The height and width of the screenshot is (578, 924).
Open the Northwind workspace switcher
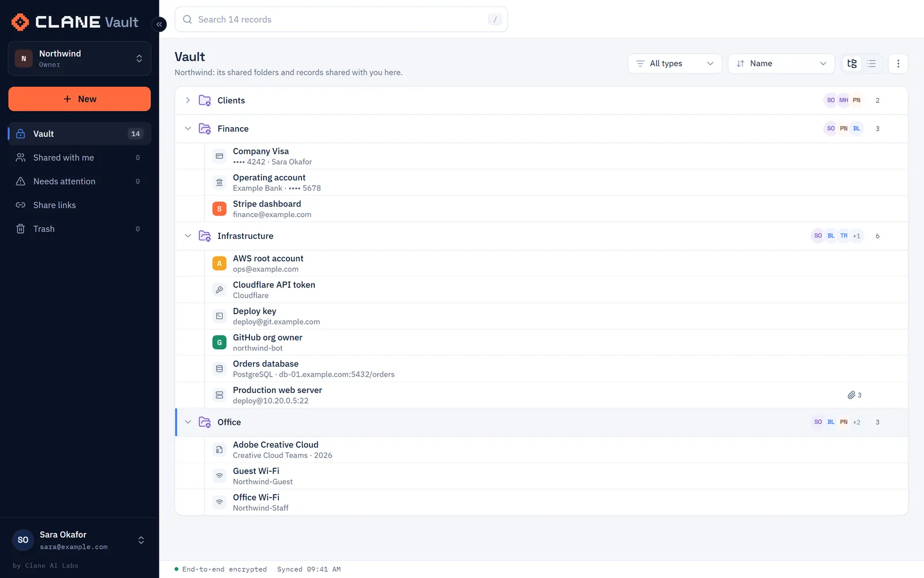[80, 58]
